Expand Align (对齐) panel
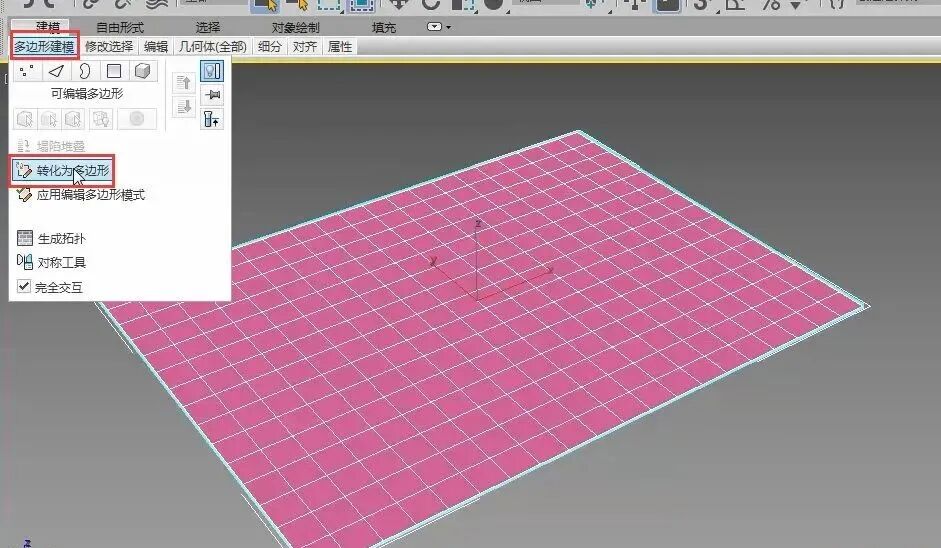 click(x=304, y=46)
